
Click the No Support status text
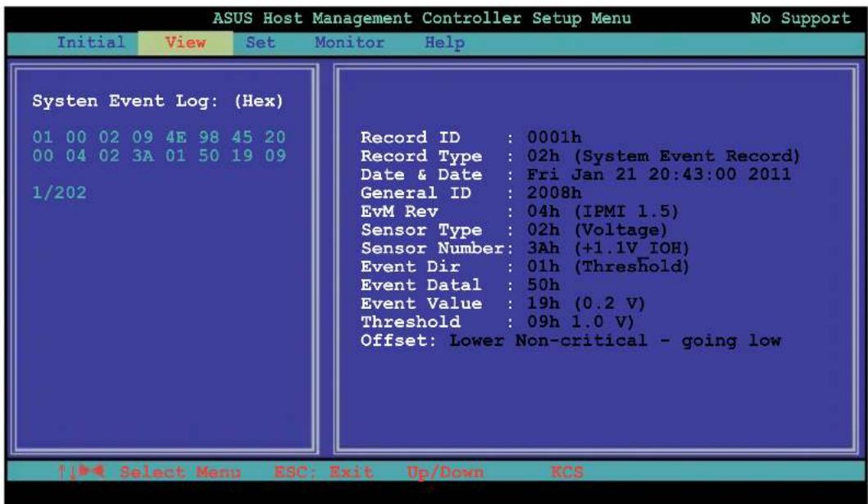[x=801, y=18]
